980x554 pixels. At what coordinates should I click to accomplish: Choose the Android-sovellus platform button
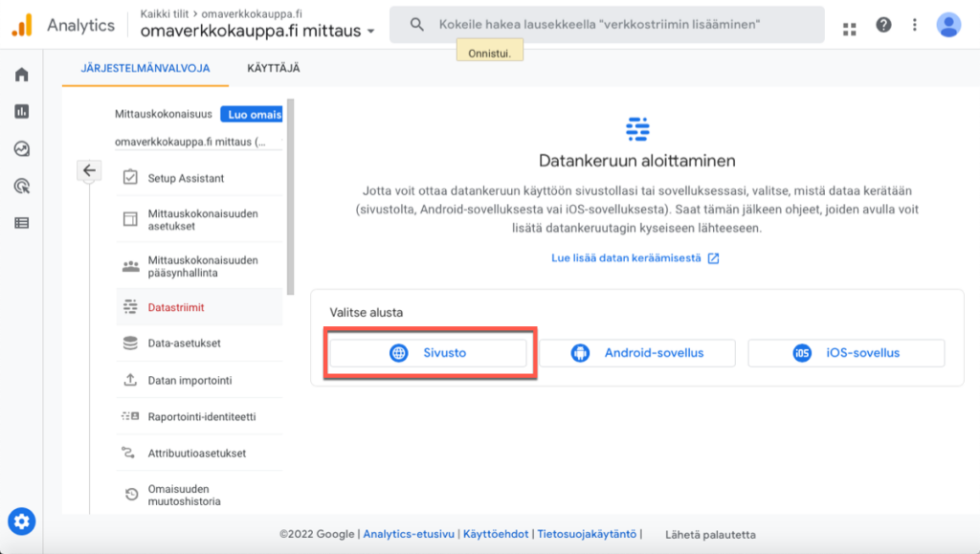pos(636,353)
